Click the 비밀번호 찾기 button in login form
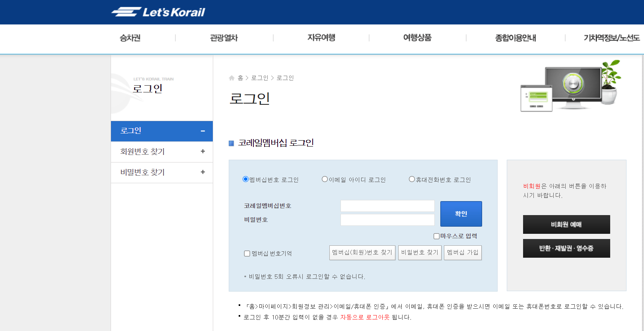The height and width of the screenshot is (331, 644). coord(420,253)
